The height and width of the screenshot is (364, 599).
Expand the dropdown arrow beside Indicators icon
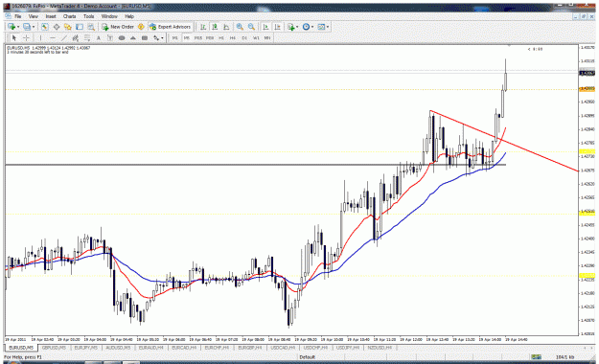pyautogui.click(x=297, y=27)
